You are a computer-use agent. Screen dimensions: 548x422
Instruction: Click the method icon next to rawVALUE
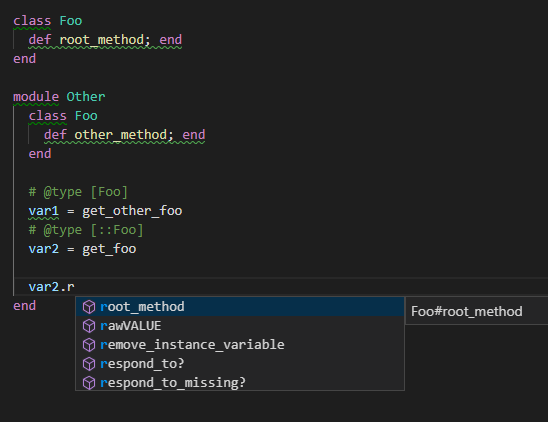pos(89,326)
